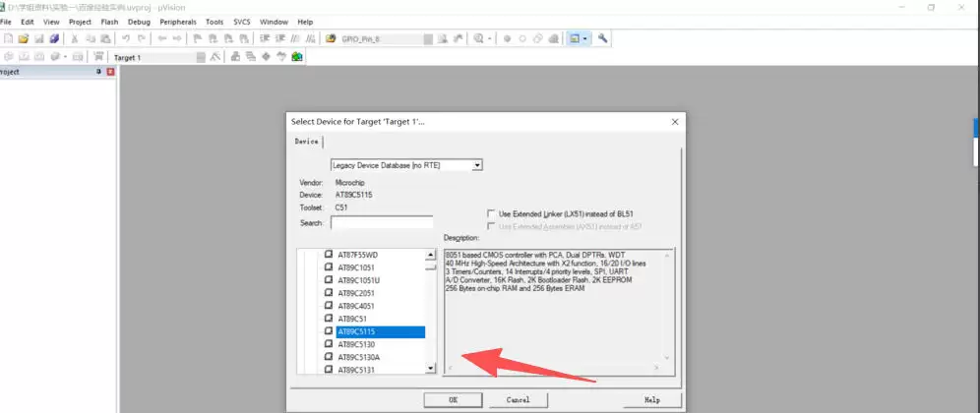Select AT87F55WD in the device list

click(x=357, y=255)
